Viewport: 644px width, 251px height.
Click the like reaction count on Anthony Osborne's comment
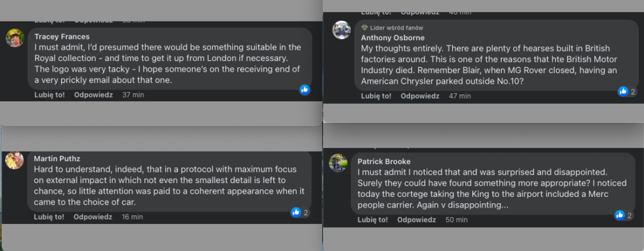pos(633,92)
